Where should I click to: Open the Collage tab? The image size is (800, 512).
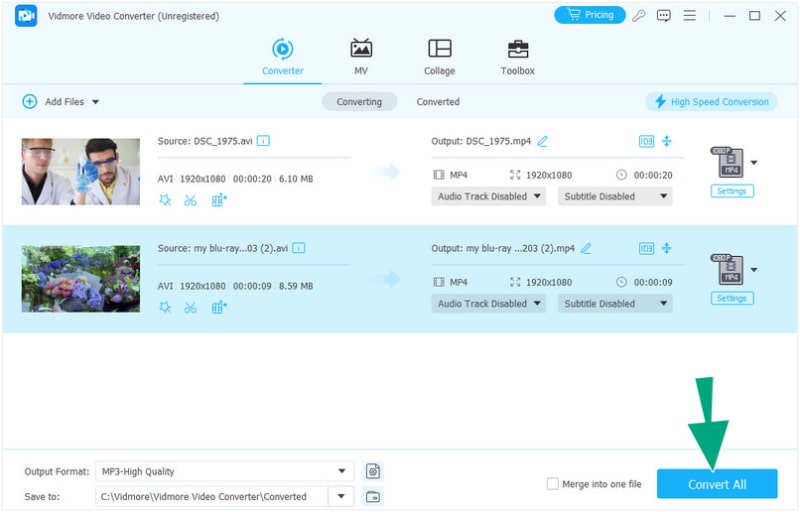pos(439,57)
